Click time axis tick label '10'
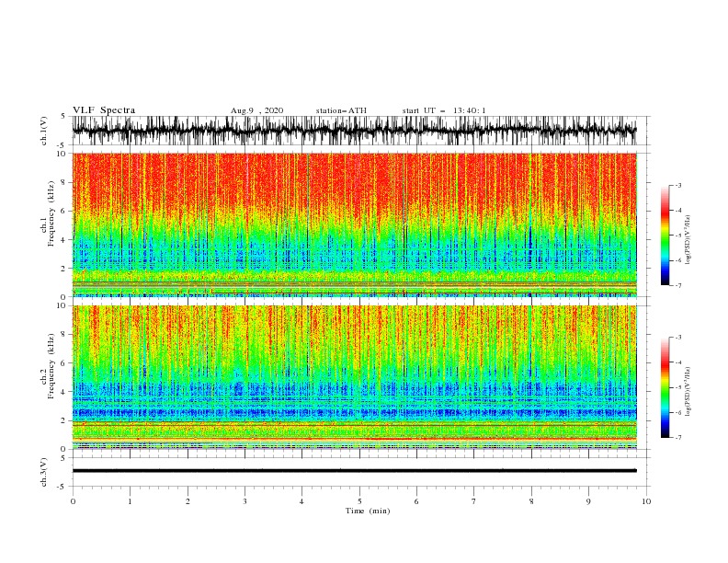This screenshot has width=728, height=563. coord(646,501)
